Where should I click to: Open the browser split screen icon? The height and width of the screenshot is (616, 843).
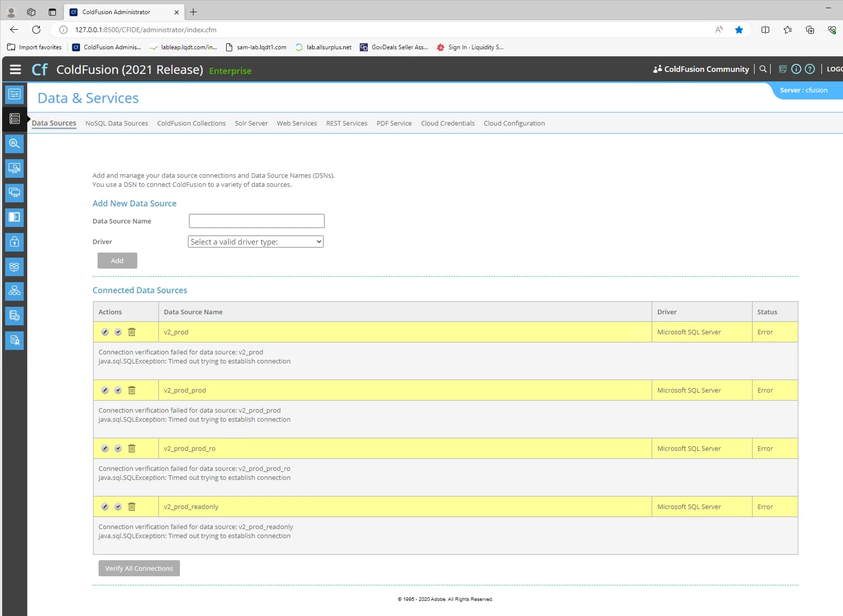765,30
